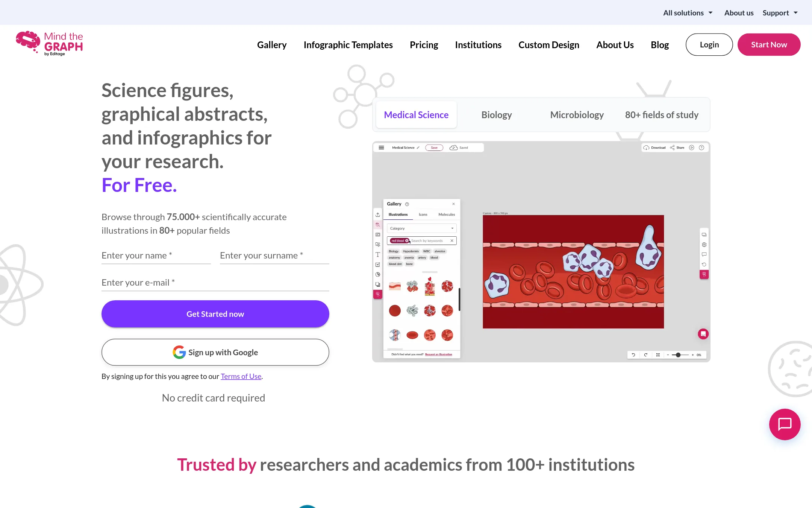Click the fit-to-screen icon
This screenshot has width=812, height=508.
click(x=658, y=355)
